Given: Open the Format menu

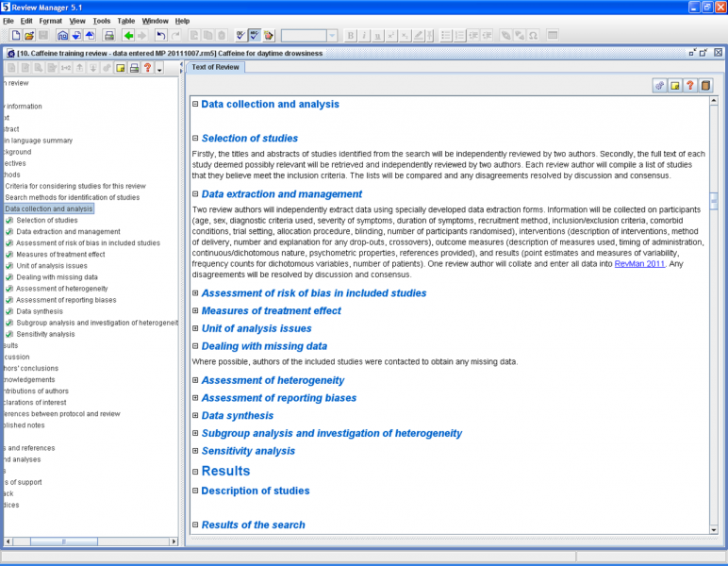Looking at the screenshot, I should point(51,20).
